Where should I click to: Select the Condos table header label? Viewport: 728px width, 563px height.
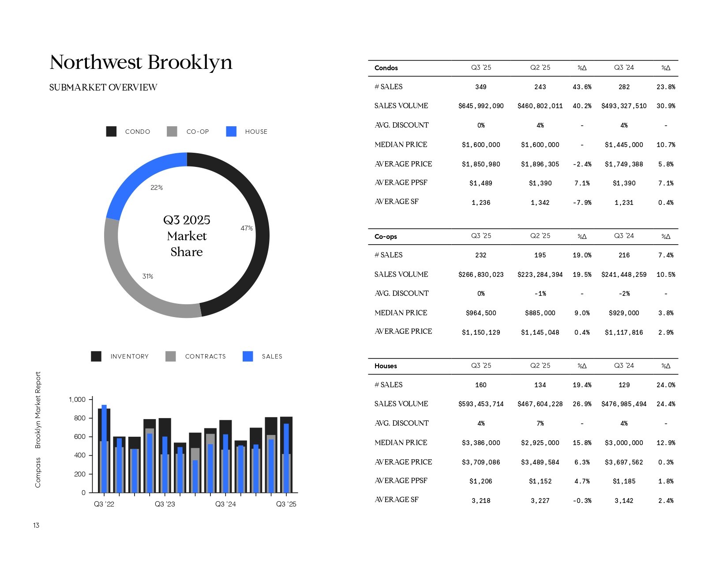[386, 68]
